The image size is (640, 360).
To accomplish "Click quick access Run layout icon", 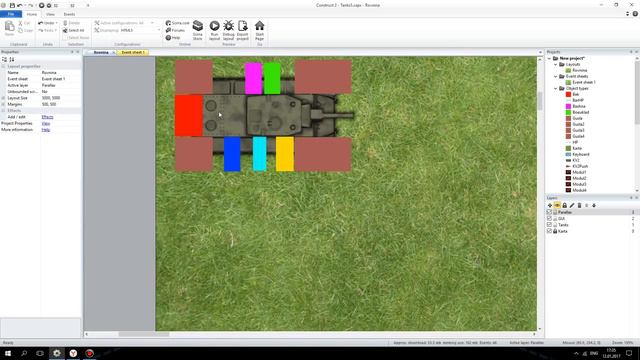I will click(41, 5).
